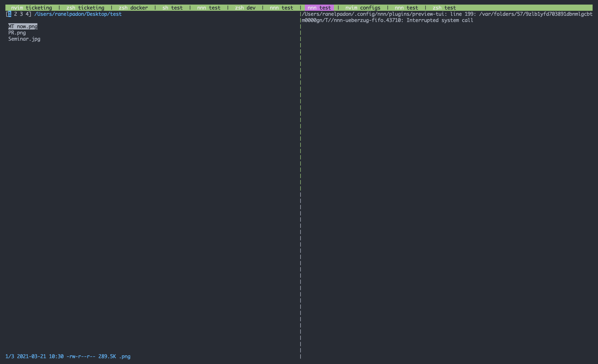Select the 'sh test' window in status bar
The height and width of the screenshot is (364, 598).
coord(173,7)
